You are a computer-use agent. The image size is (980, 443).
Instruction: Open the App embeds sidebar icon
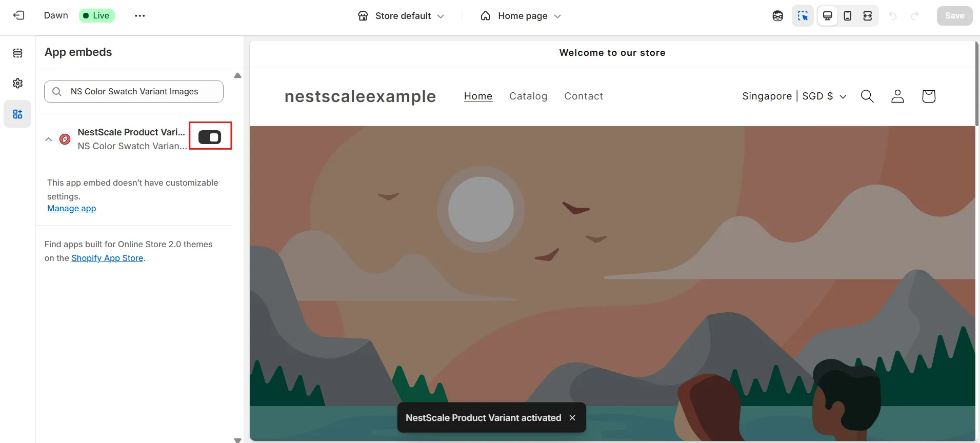click(18, 114)
